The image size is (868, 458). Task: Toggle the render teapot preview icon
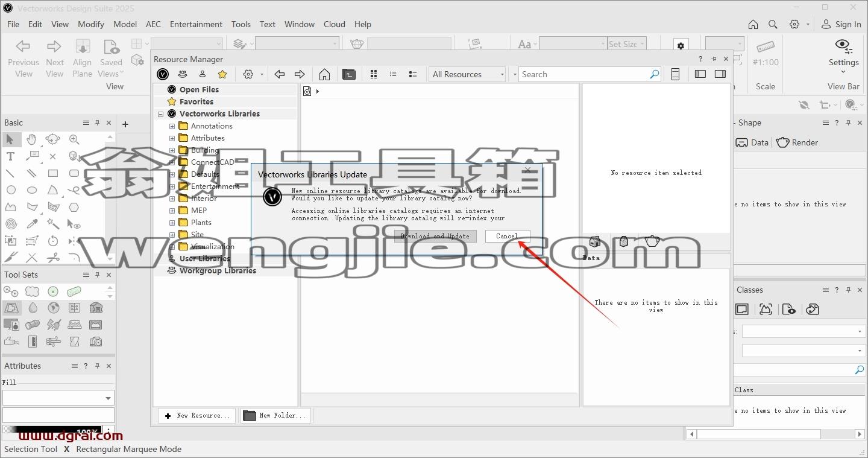(652, 241)
